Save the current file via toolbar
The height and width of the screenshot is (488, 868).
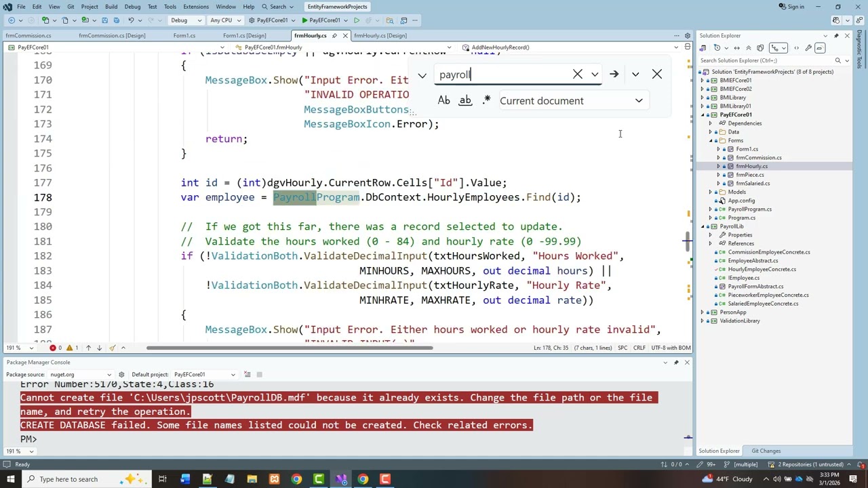point(105,20)
